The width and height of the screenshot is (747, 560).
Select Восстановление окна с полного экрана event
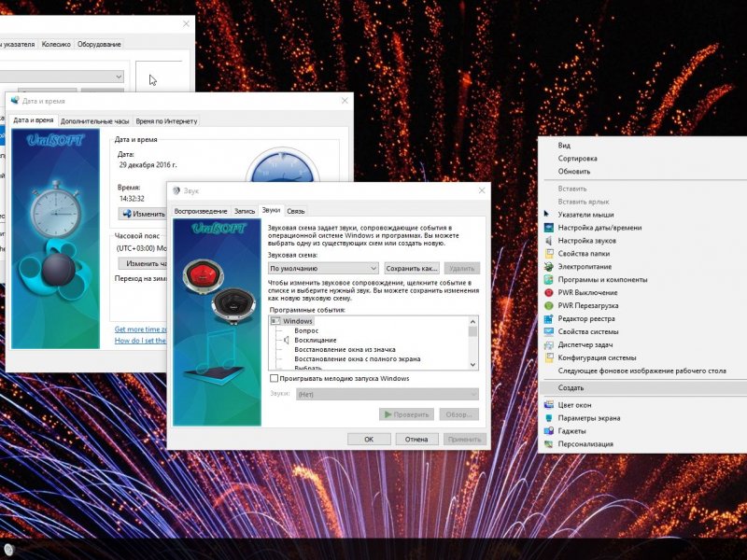[358, 359]
